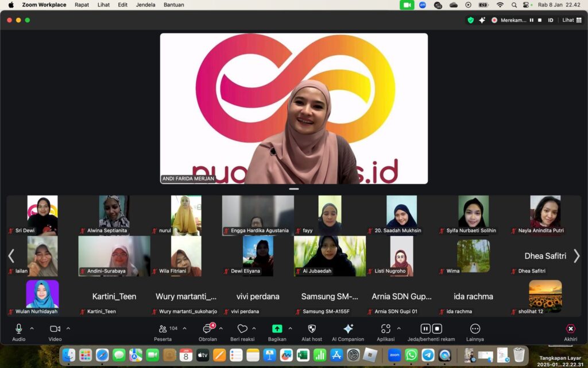Go to the previous page of participants
The height and width of the screenshot is (368, 588).
click(x=11, y=256)
